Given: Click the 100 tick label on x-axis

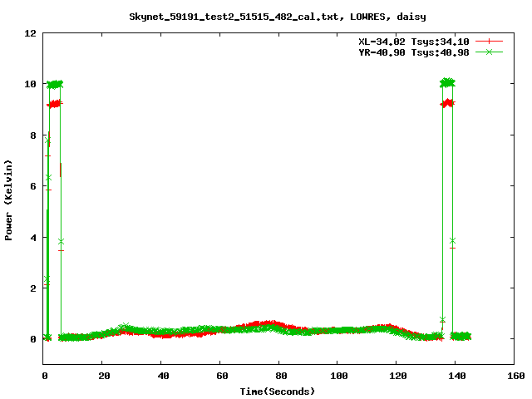Looking at the screenshot, I should click(x=337, y=377).
